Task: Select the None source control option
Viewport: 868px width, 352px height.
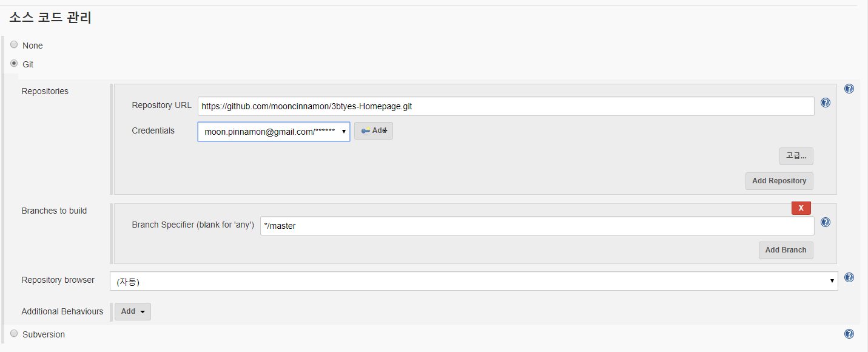Action: pos(14,45)
